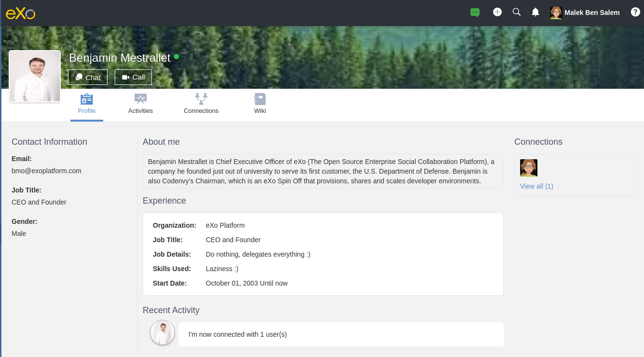Click Malek Ben Salem's avatar in top bar
The image size is (644, 357).
pos(556,13)
